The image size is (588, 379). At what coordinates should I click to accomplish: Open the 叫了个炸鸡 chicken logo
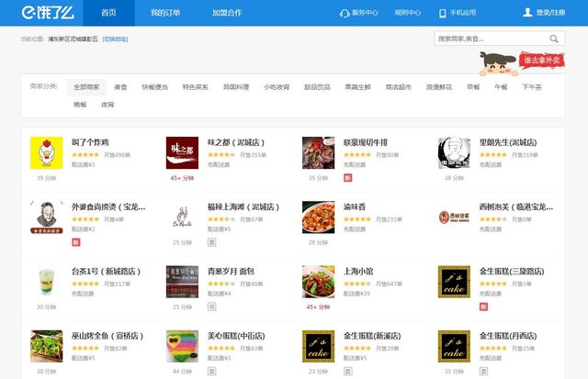(47, 153)
